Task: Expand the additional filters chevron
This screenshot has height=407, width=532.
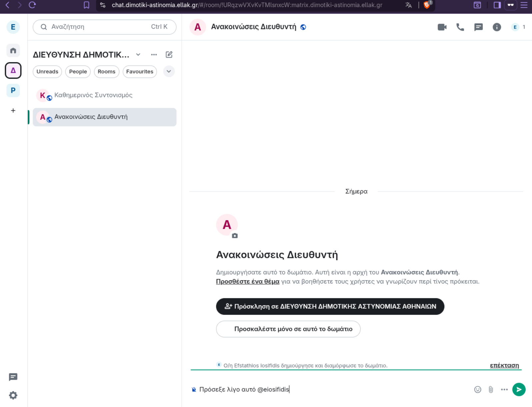Action: [x=169, y=71]
